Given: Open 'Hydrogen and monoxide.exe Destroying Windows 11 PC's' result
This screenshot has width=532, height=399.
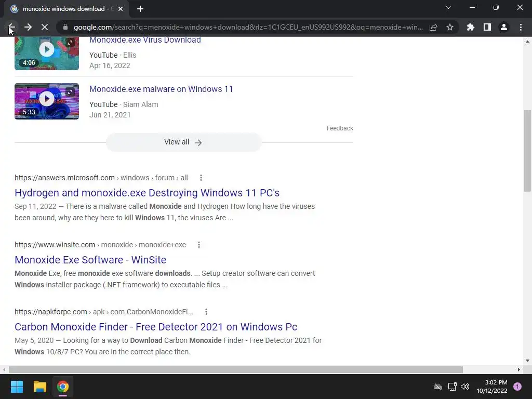Looking at the screenshot, I should click(x=147, y=193).
